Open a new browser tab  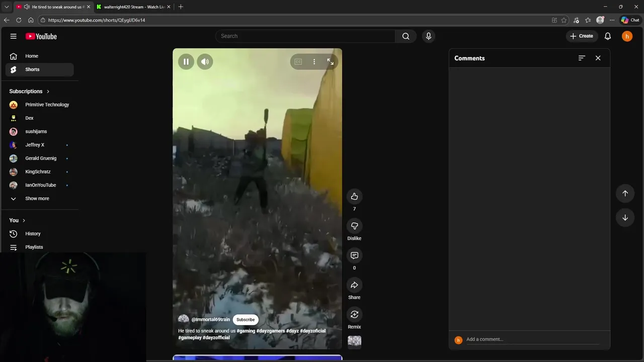pyautogui.click(x=181, y=7)
